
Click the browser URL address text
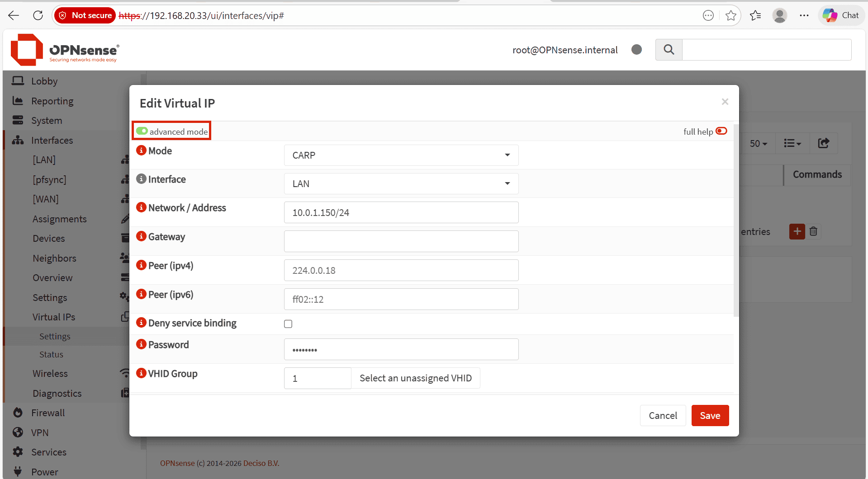coord(201,15)
